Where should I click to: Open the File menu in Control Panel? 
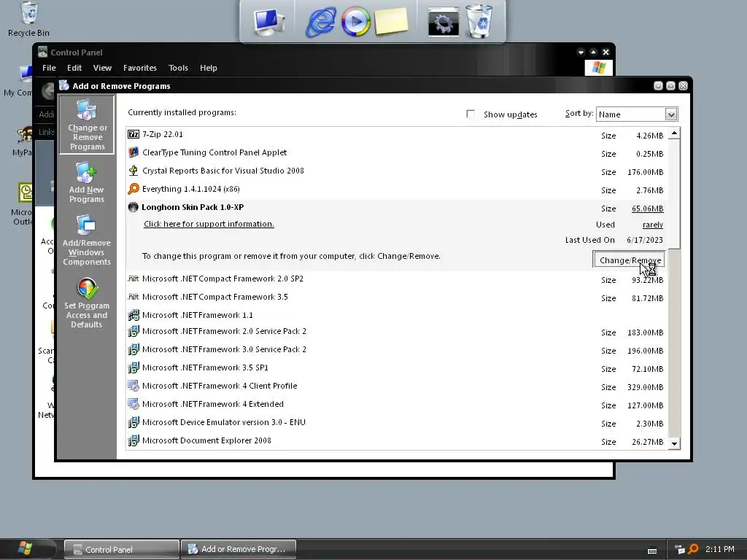49,68
